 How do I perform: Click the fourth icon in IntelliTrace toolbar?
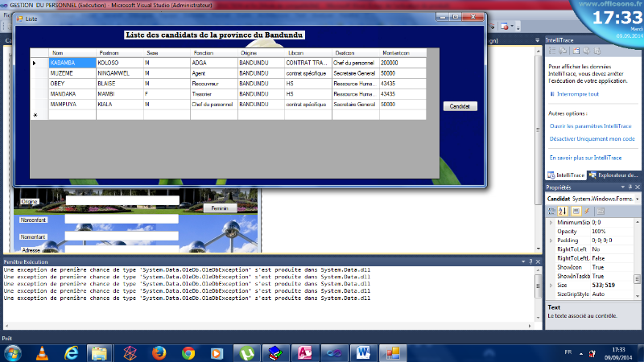click(587, 51)
